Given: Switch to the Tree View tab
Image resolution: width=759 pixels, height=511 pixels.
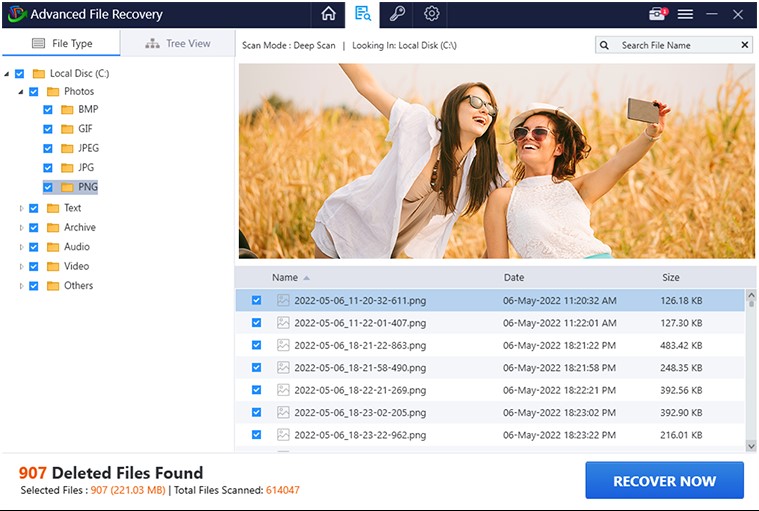Looking at the screenshot, I should point(178,44).
